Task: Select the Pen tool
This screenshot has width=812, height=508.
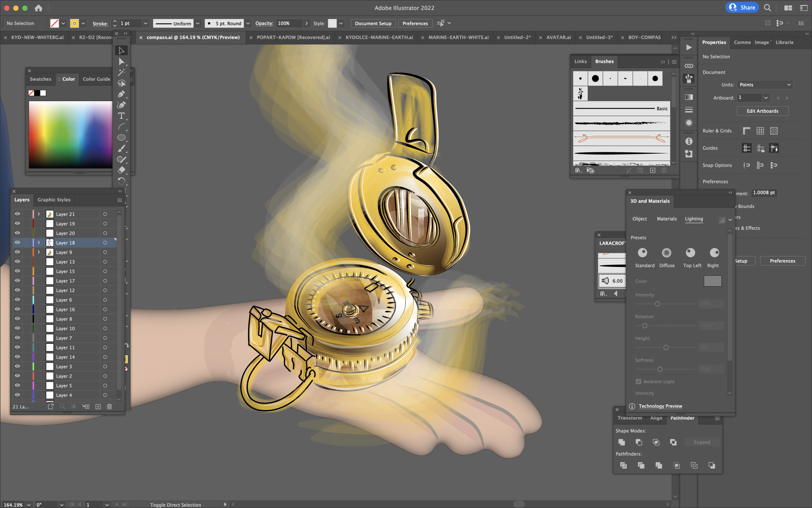Action: click(121, 94)
